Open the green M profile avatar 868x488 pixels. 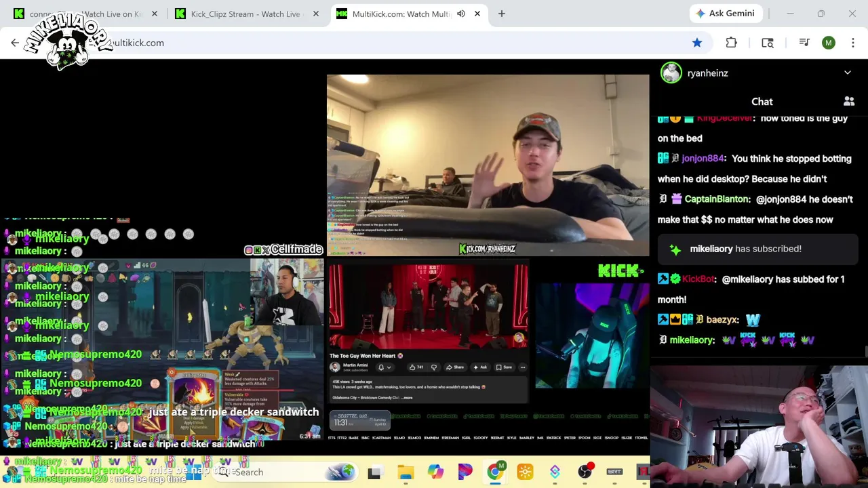(829, 43)
